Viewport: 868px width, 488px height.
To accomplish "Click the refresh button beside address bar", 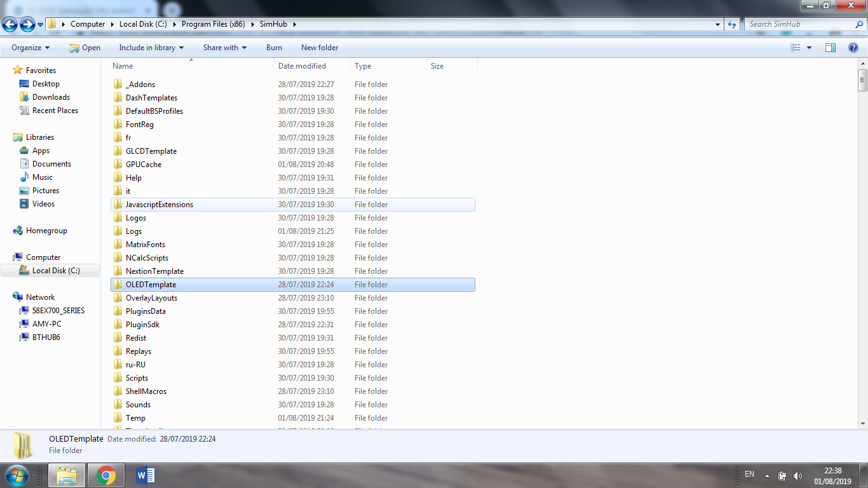I will tap(732, 24).
